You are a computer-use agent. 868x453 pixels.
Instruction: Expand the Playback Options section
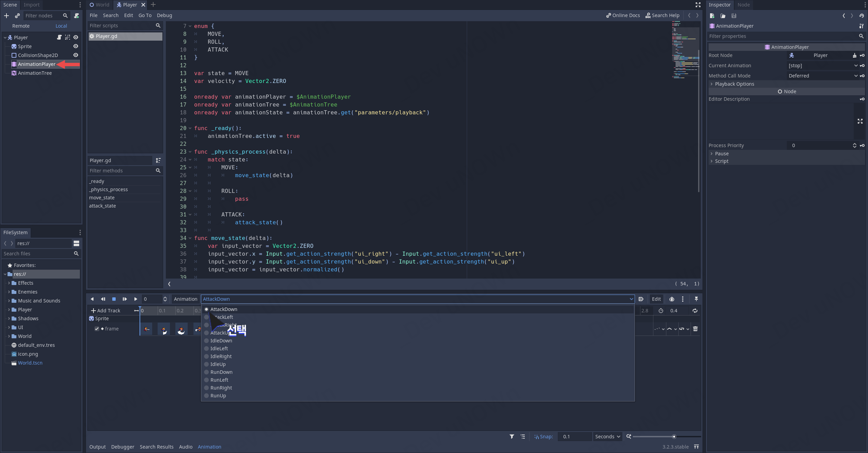point(734,84)
